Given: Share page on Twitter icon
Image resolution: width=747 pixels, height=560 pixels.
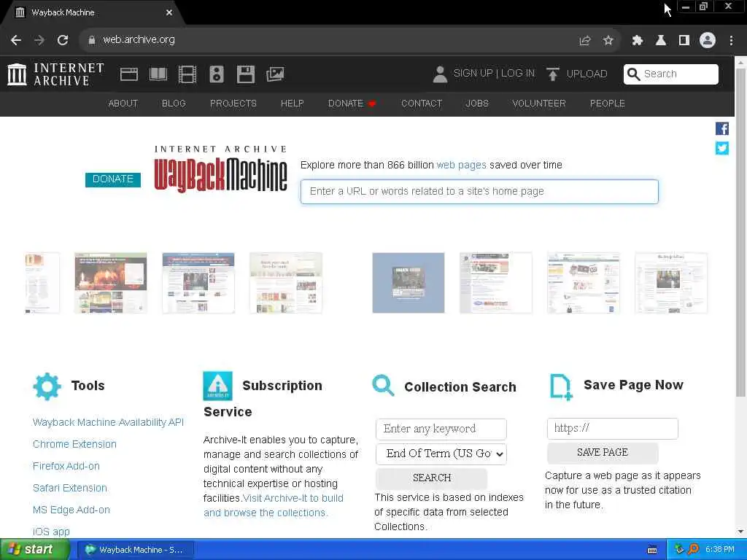Looking at the screenshot, I should pyautogui.click(x=721, y=148).
